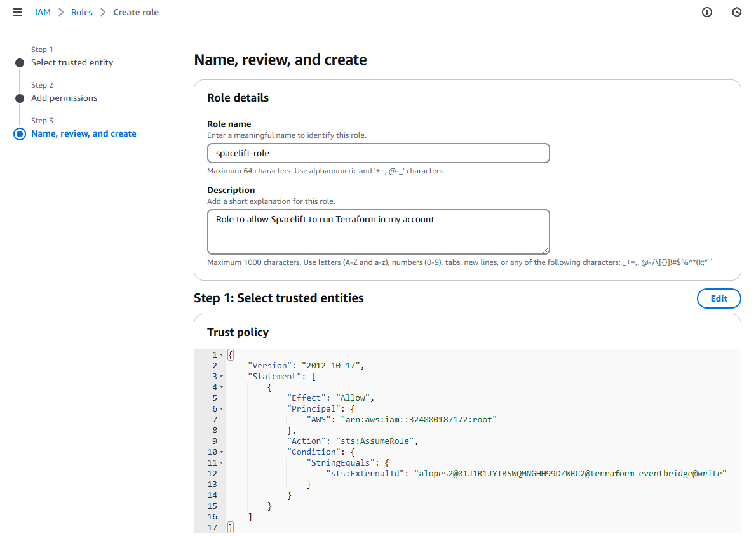Click the Role name input field
Viewport: 756px width, 536px height.
pyautogui.click(x=379, y=153)
